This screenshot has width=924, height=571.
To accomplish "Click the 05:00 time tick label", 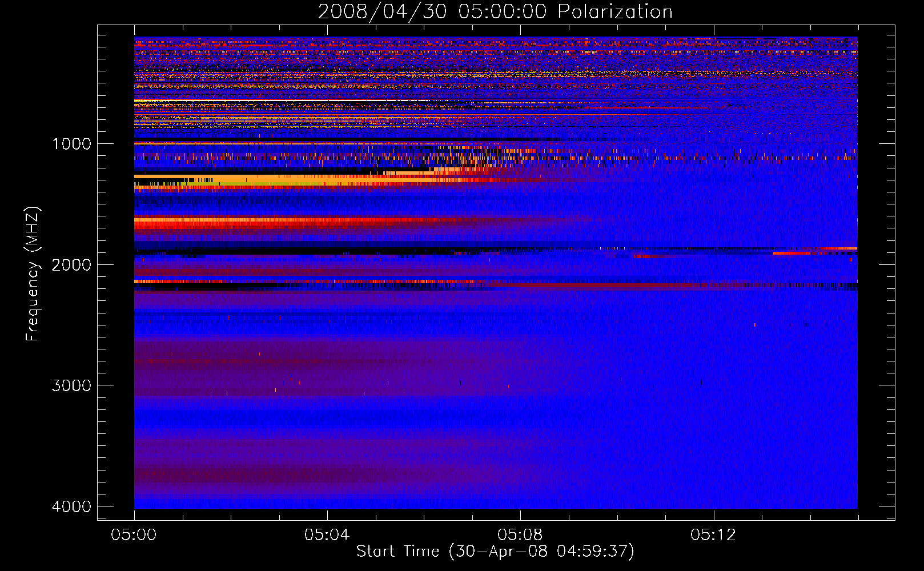I will click(x=134, y=535).
